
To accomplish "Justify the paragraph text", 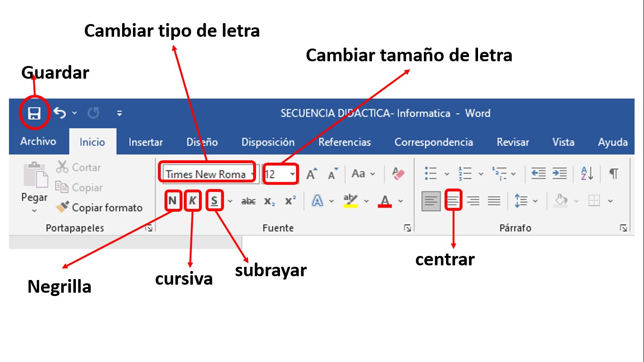I will [x=494, y=201].
